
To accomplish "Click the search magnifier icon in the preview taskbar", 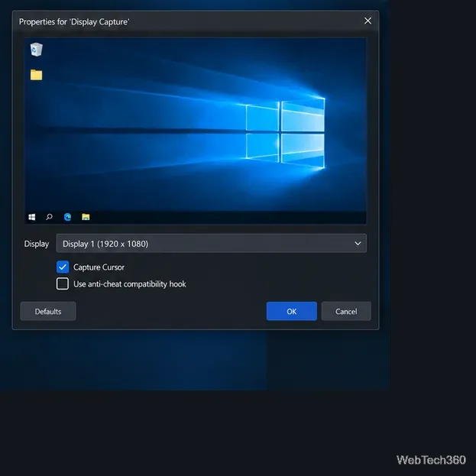I will click(49, 217).
